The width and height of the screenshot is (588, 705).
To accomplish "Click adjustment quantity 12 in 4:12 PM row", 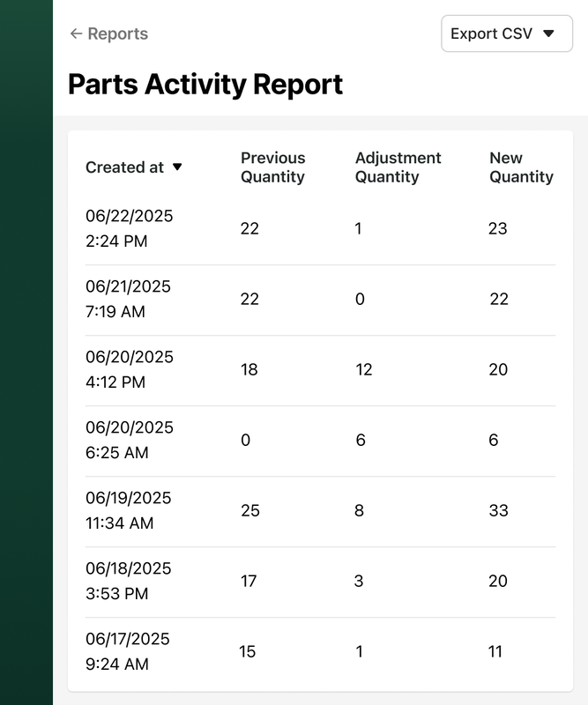I will click(364, 369).
